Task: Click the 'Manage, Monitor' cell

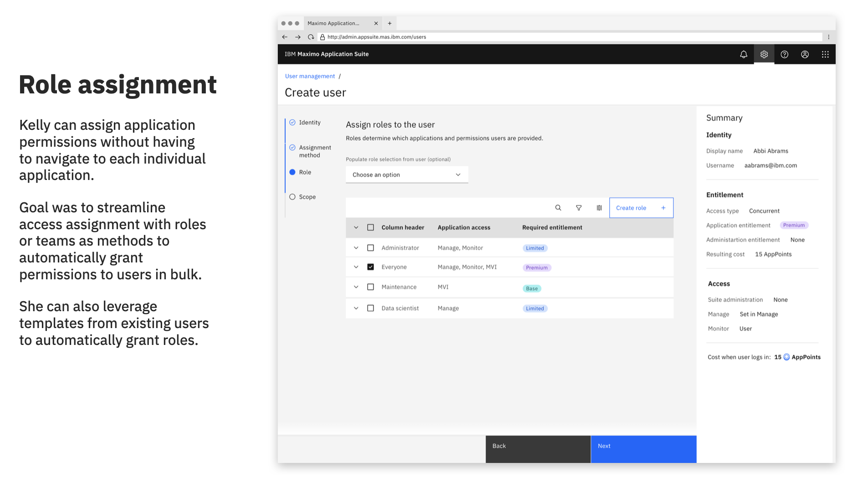Action: (460, 248)
